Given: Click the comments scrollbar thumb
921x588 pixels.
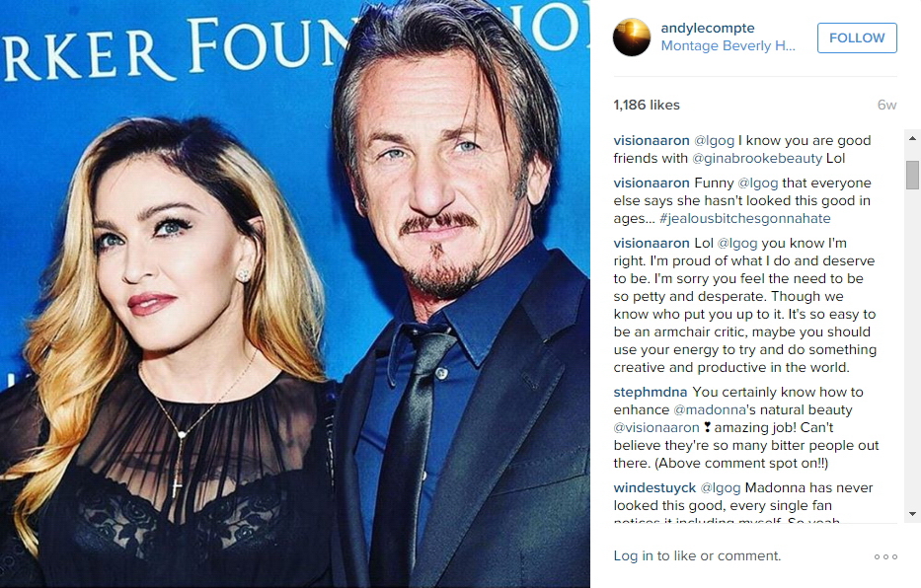Looking at the screenshot, I should click(x=912, y=175).
